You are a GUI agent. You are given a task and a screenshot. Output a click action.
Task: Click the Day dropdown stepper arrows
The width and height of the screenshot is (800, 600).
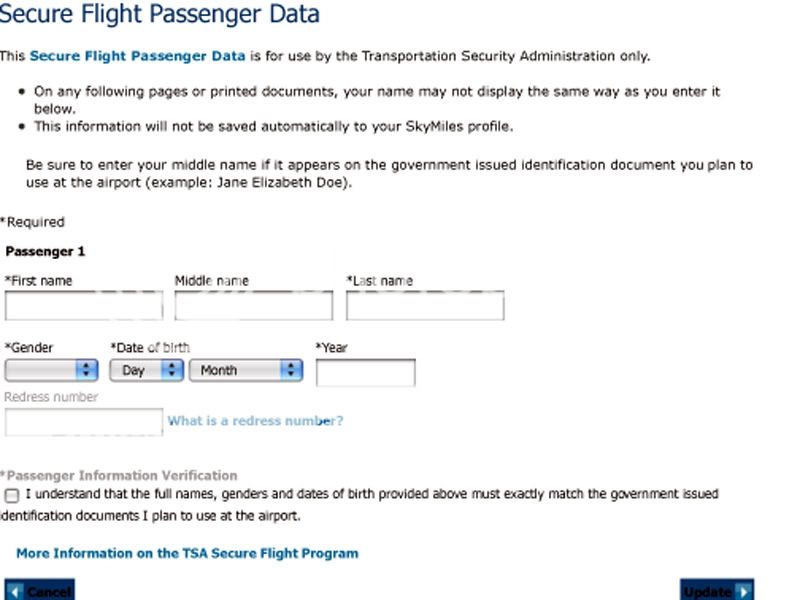pos(172,370)
